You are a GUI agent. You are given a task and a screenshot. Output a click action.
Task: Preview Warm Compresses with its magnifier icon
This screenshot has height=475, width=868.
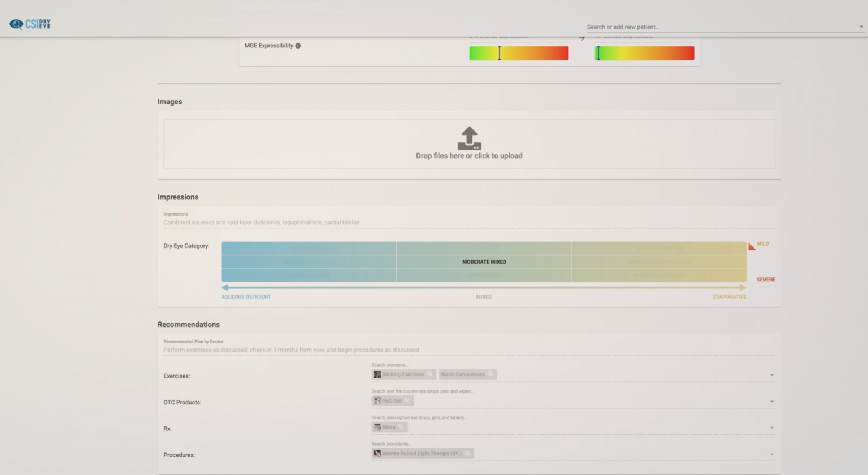(491, 374)
